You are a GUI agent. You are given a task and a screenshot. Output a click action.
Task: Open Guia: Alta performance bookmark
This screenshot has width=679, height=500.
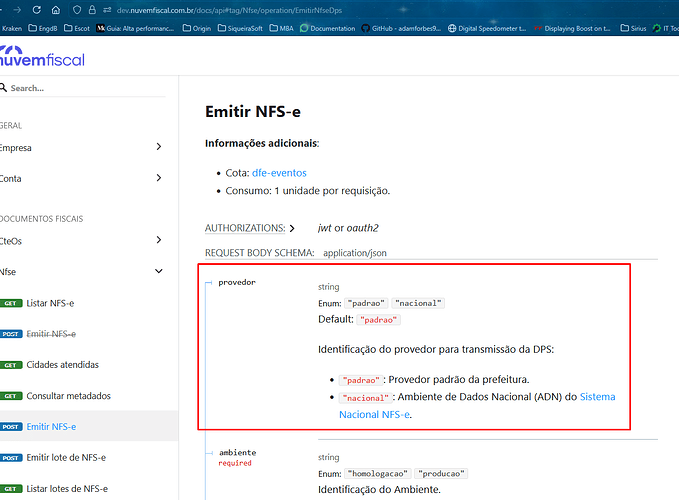pyautogui.click(x=135, y=29)
